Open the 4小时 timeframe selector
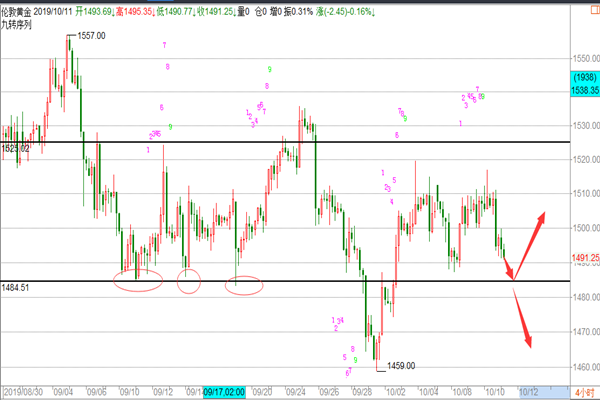This screenshot has height=400, width=600. [585, 394]
